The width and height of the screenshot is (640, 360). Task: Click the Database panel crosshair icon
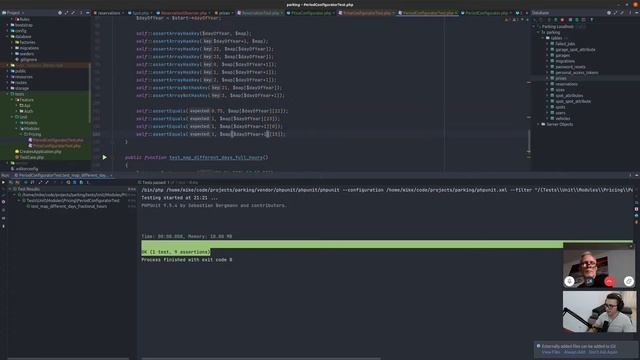(609, 13)
